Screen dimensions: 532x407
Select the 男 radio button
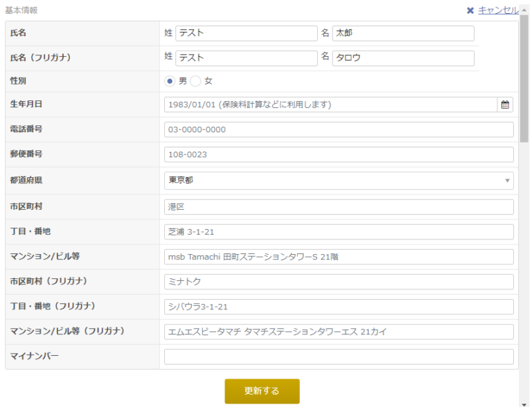coord(170,81)
